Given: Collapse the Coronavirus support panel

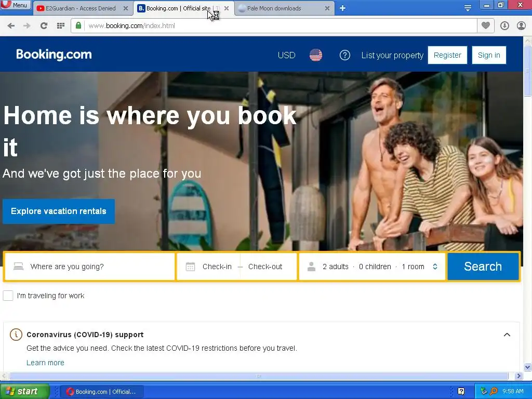Looking at the screenshot, I should pyautogui.click(x=507, y=335).
